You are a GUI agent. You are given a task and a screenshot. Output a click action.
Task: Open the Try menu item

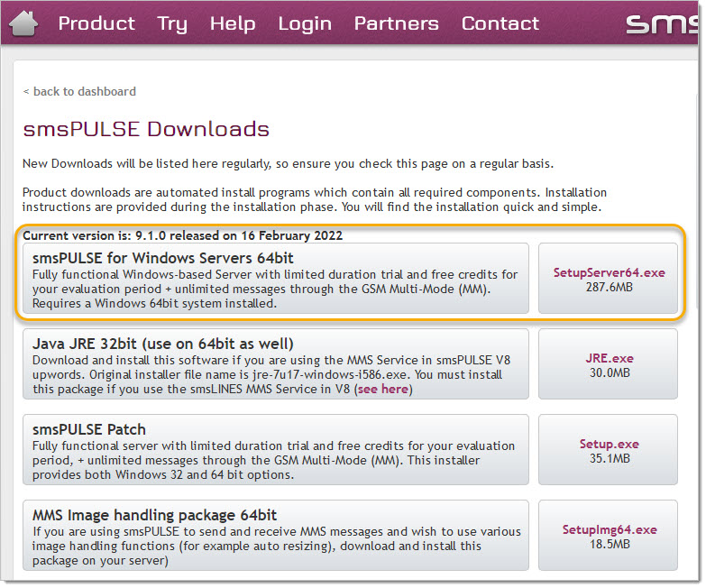coord(172,23)
